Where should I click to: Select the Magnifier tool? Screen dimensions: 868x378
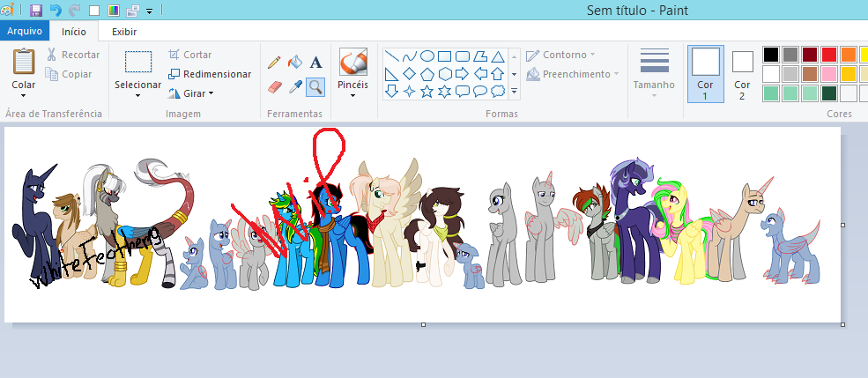pos(315,87)
